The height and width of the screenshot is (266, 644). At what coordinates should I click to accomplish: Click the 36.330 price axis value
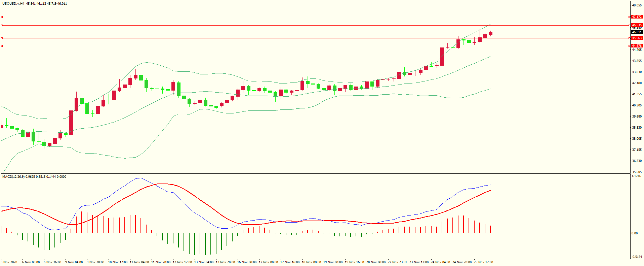[x=637, y=161]
